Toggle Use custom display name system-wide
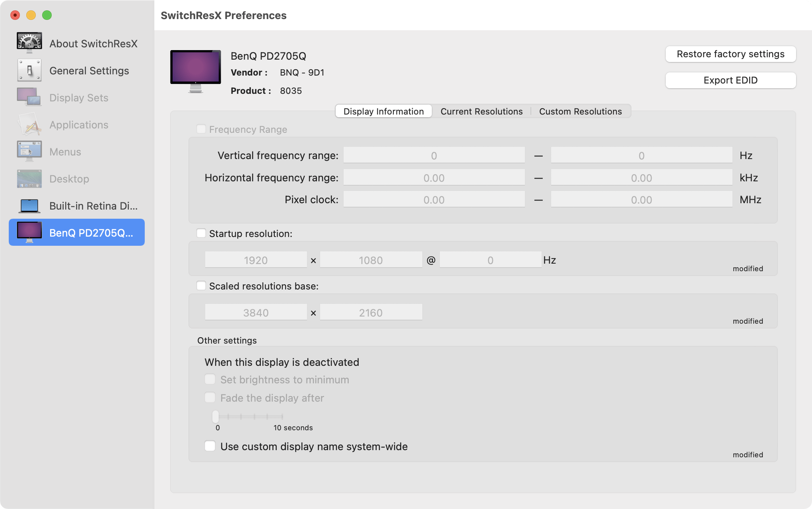This screenshot has height=509, width=812. pyautogui.click(x=210, y=446)
